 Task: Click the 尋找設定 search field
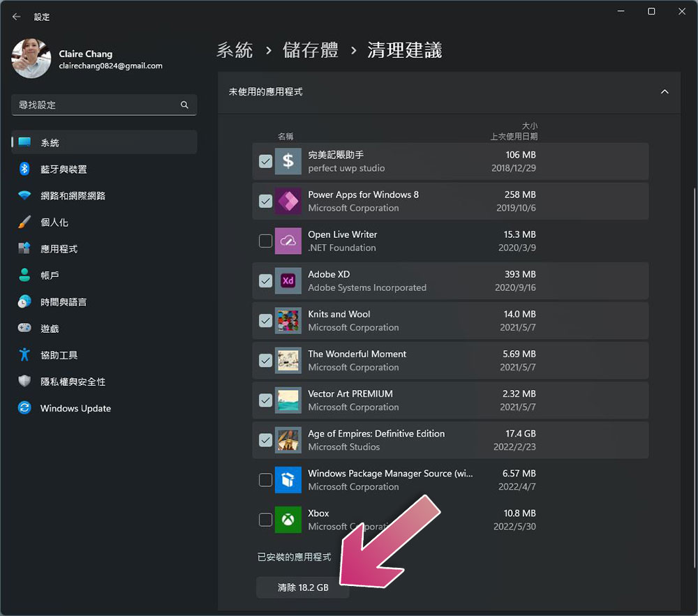click(x=104, y=105)
